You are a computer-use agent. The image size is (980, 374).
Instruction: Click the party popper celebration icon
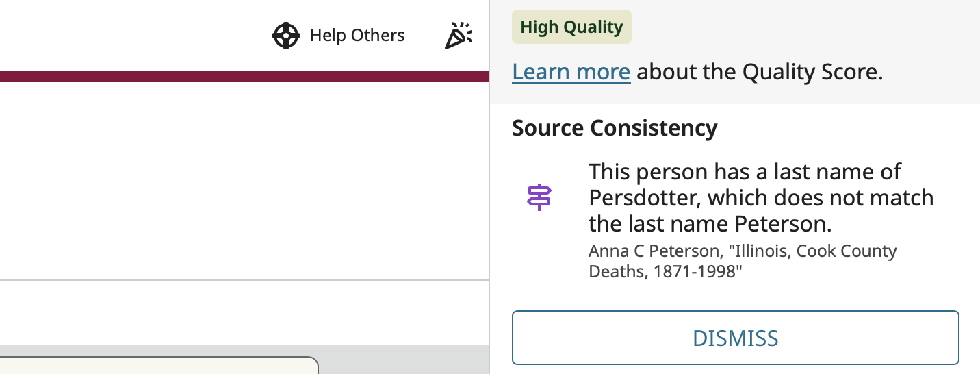[458, 36]
